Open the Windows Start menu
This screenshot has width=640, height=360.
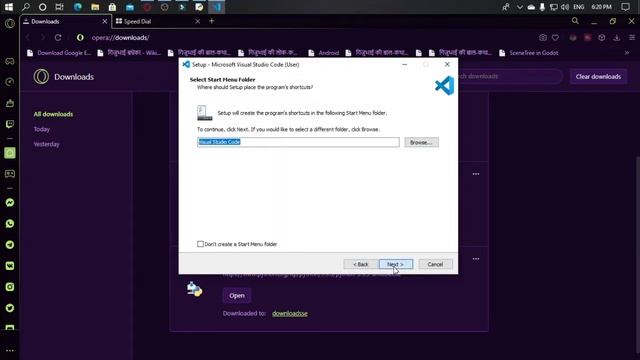[8, 7]
